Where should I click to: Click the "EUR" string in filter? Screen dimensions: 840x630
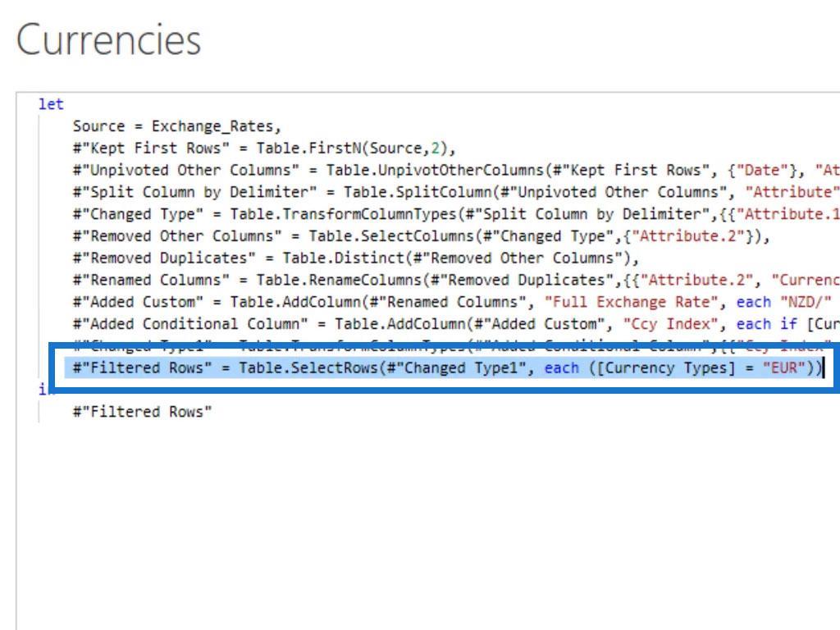(784, 368)
